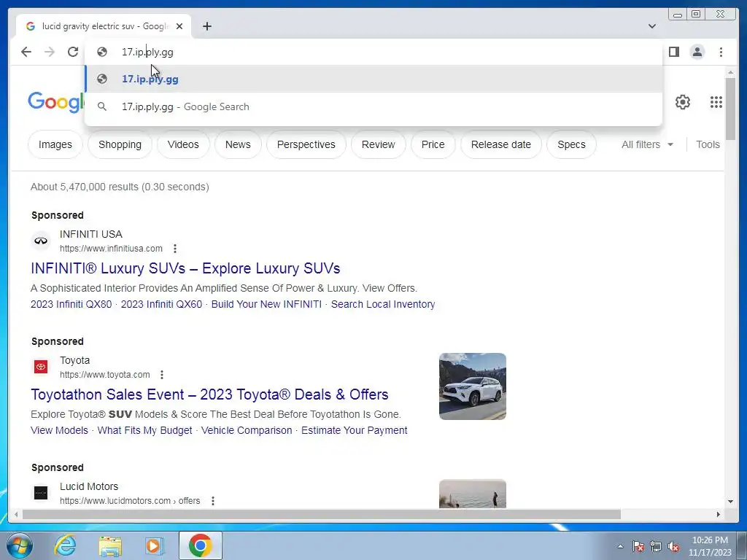Toggle the Chrome side panel icon
Screen dimensions: 747x560
(x=673, y=52)
